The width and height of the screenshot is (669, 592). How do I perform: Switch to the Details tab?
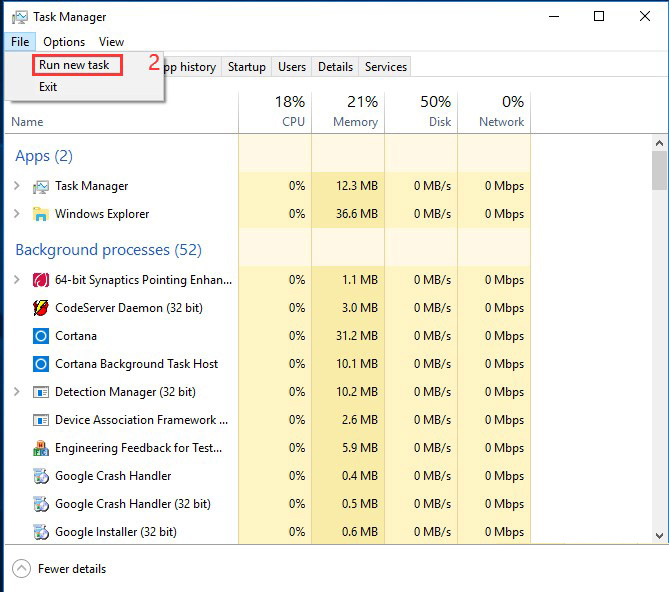point(335,67)
